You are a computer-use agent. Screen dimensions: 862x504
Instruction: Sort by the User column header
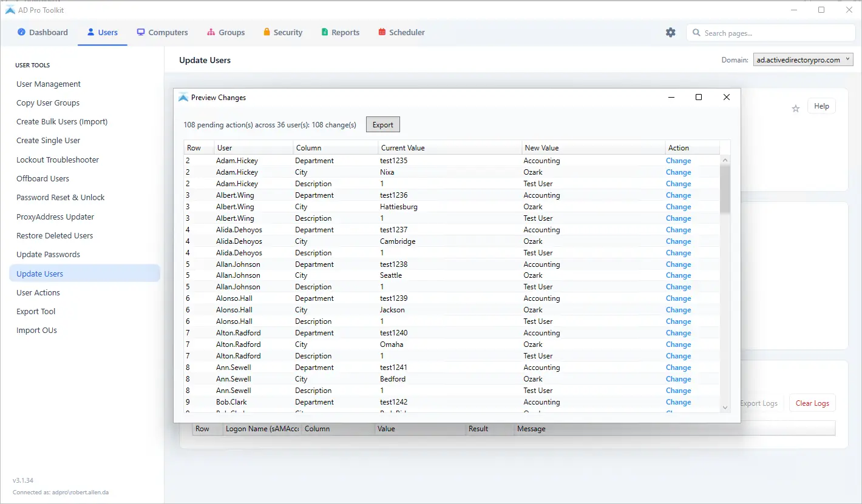tap(254, 148)
